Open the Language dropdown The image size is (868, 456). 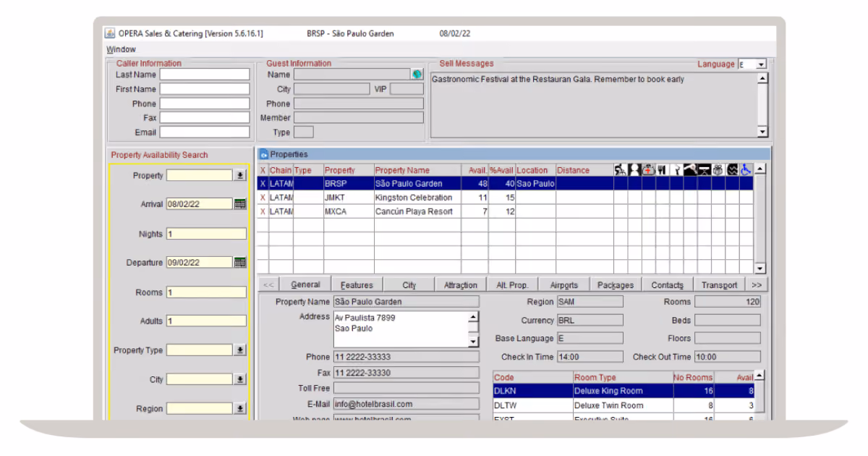[761, 64]
